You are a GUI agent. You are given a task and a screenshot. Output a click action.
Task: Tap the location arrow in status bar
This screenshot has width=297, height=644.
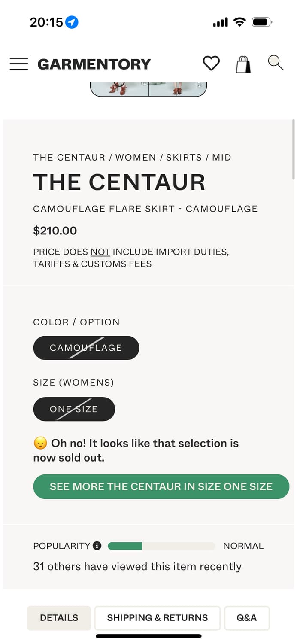point(72,22)
